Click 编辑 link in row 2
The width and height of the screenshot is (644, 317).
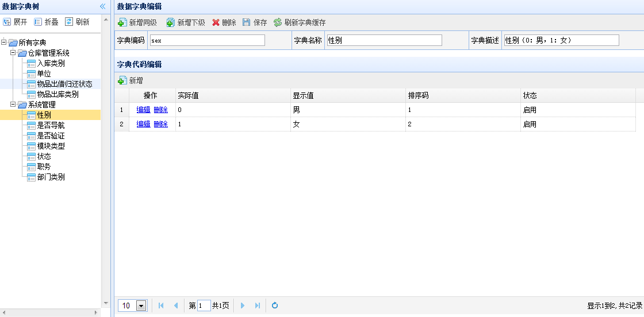(143, 124)
